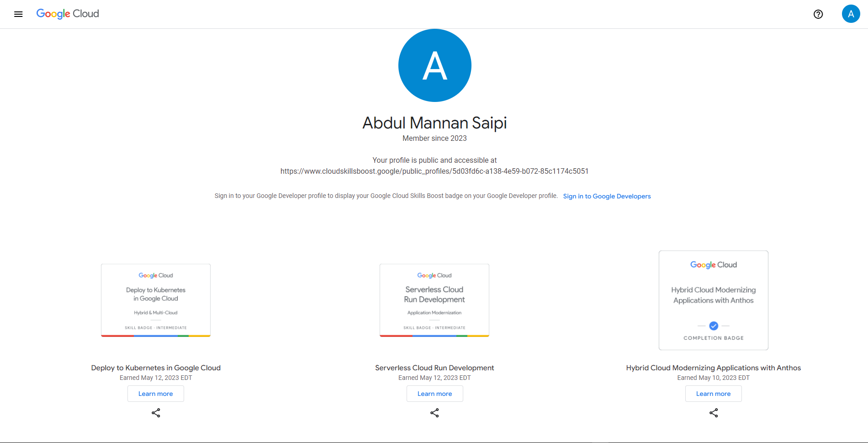This screenshot has width=868, height=443.
Task: Click the Serverless Cloud Run Development title
Action: [x=434, y=368]
